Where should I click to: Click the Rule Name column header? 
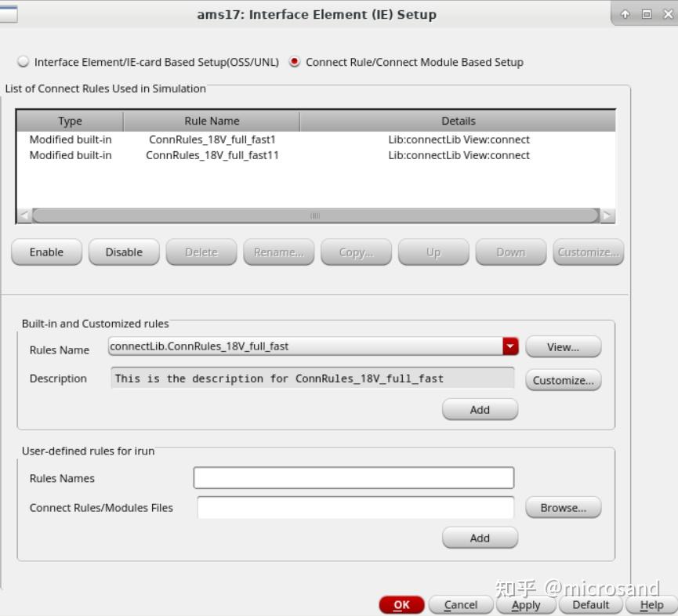212,121
